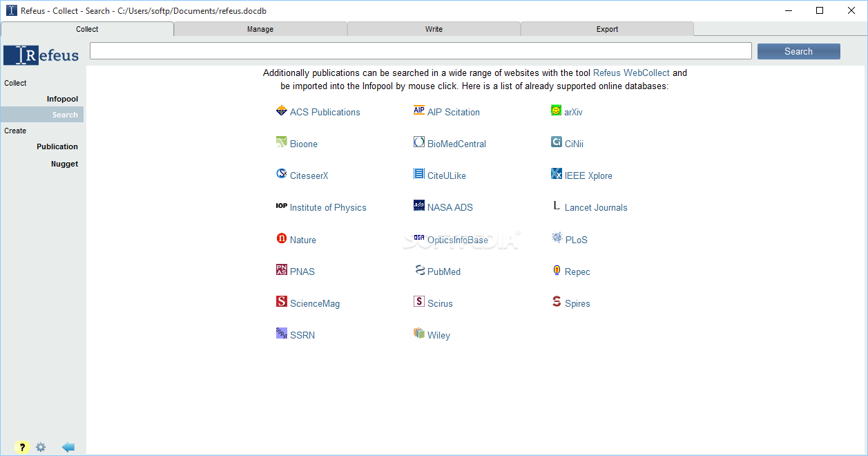This screenshot has height=456, width=868.
Task: Click the Repec icon
Action: tap(557, 270)
